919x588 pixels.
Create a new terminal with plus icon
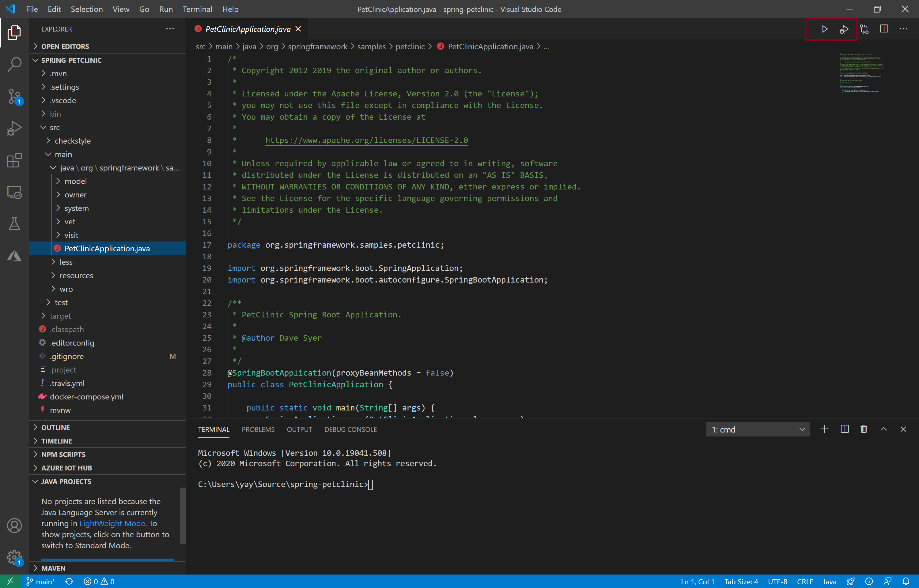click(825, 429)
